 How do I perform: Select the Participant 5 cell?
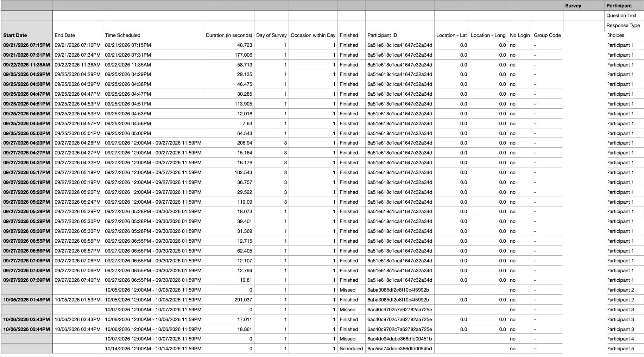623,349
